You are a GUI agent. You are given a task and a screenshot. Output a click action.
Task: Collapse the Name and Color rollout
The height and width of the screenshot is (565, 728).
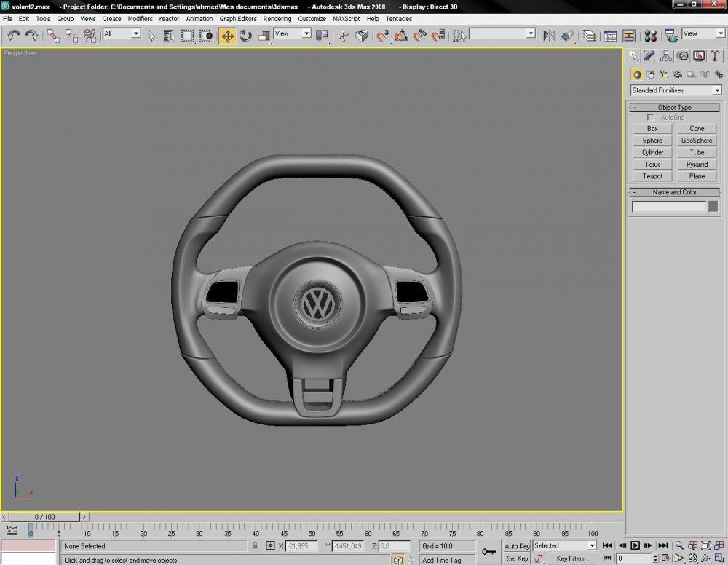pos(674,192)
